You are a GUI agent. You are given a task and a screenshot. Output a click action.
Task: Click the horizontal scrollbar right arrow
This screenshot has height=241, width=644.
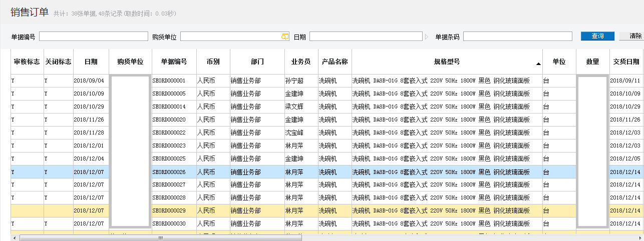click(x=640, y=238)
